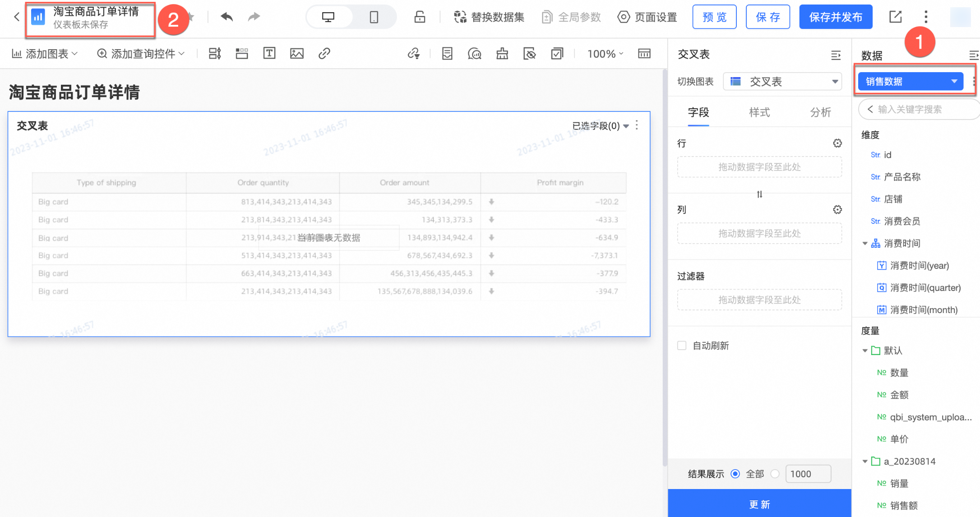Collapse the 默认 measure folder

tap(864, 351)
